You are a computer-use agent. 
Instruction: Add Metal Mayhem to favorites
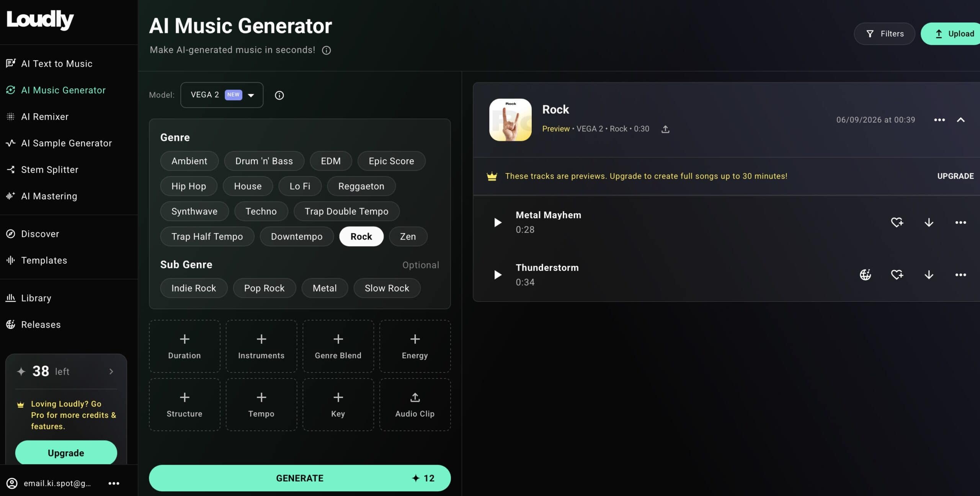tap(897, 222)
